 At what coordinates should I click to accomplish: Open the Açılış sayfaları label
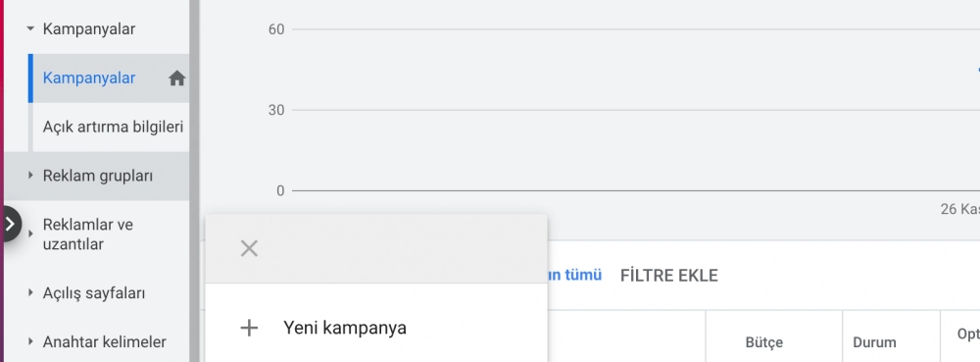point(94,292)
